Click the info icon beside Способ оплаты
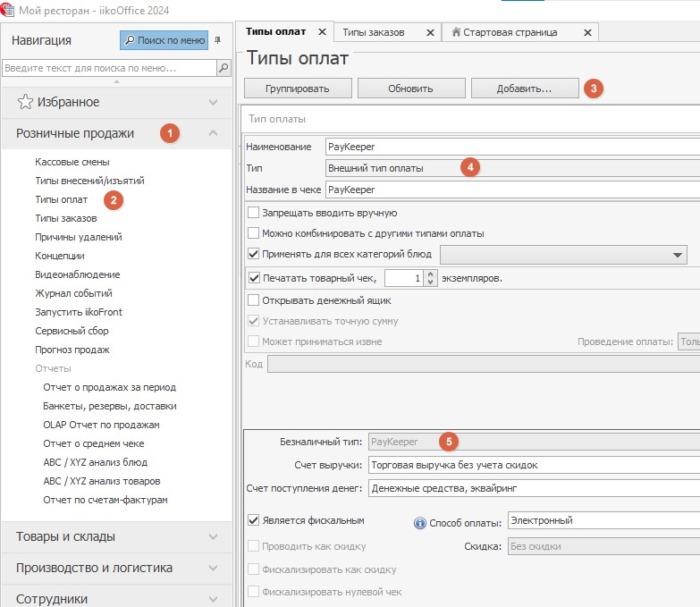The width and height of the screenshot is (700, 607). click(420, 522)
